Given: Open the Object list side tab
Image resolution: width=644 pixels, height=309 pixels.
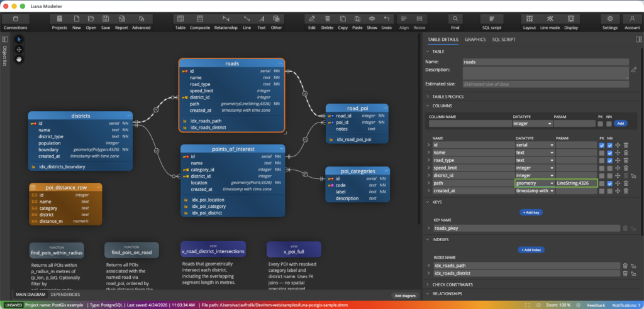Looking at the screenshot, I should (5, 56).
